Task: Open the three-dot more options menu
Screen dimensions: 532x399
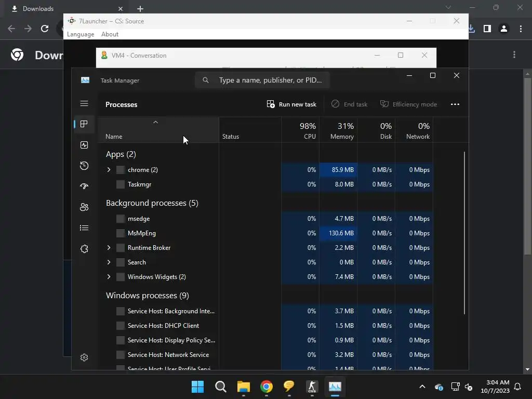Action: coord(455,104)
